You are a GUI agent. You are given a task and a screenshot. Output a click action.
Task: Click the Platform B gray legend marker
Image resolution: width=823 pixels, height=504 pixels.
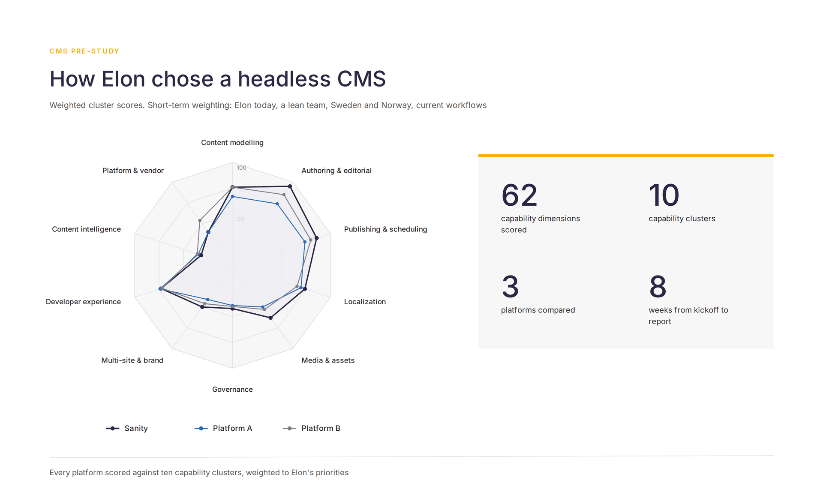pos(289,428)
